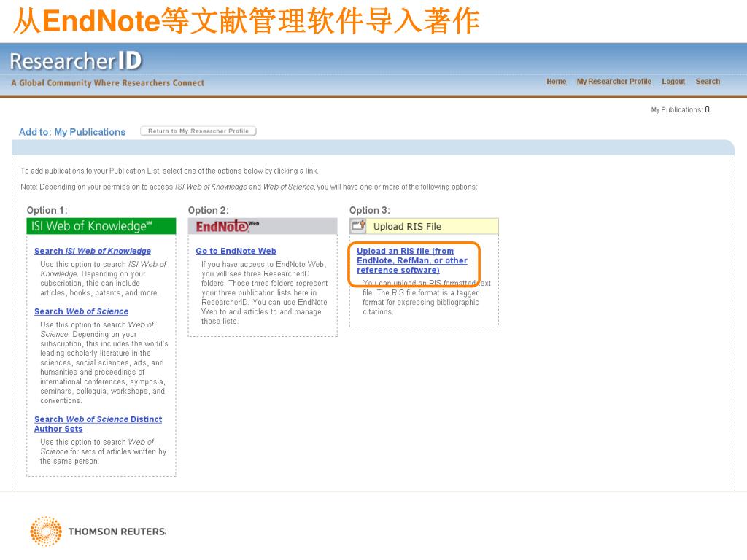Click the Option 1: label
747x560 pixels.
point(47,210)
